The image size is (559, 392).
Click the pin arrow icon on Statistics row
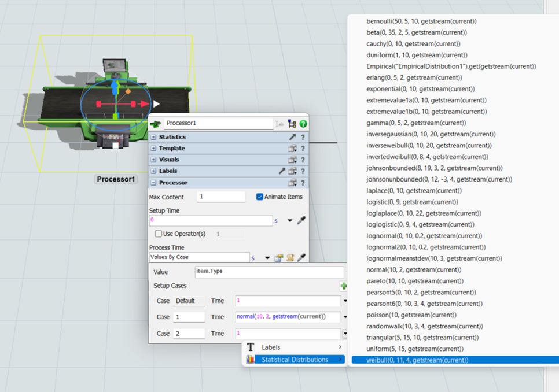[x=292, y=137]
